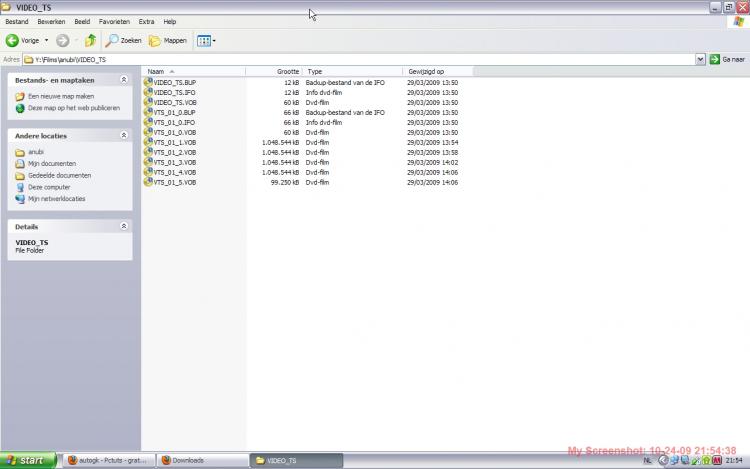Open the Bestand menu
750x469 pixels.
(x=17, y=22)
